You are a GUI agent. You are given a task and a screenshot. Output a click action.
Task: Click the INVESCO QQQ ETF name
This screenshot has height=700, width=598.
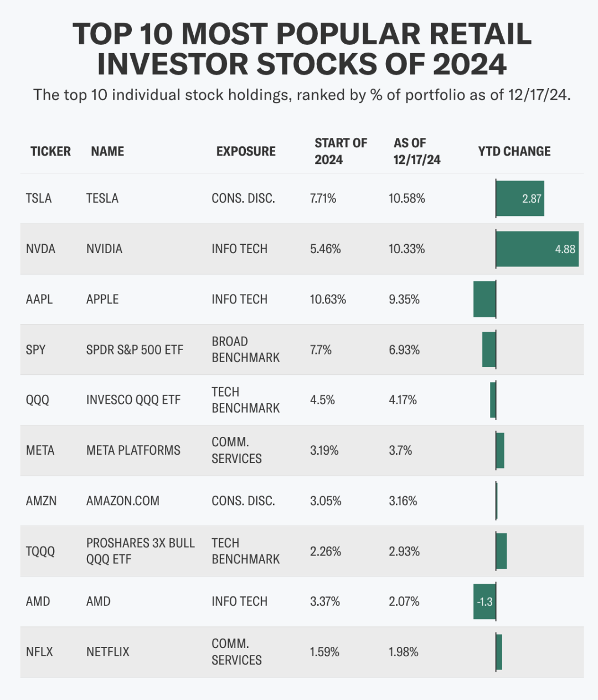pyautogui.click(x=133, y=400)
